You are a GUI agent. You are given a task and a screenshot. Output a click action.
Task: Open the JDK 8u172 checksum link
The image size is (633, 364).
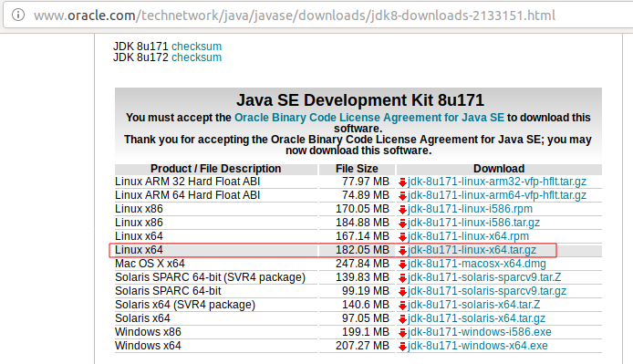coord(196,57)
